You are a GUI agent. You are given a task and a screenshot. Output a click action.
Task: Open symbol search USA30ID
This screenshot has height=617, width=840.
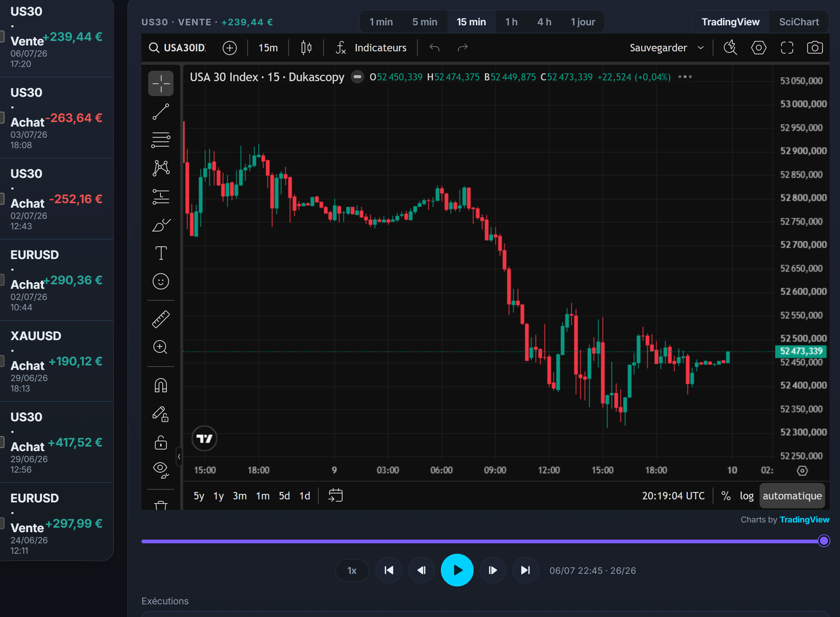(x=177, y=48)
